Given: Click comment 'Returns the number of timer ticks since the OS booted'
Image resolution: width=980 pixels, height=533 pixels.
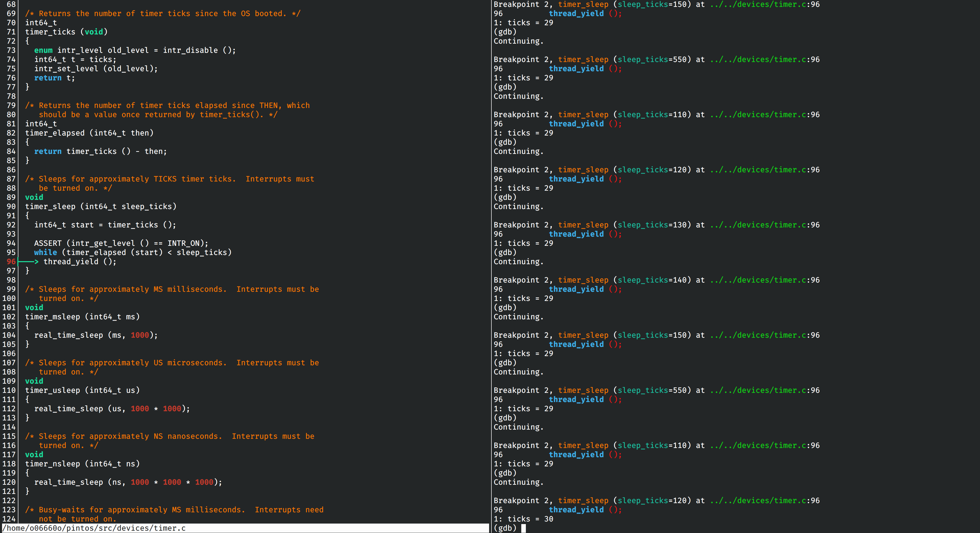Looking at the screenshot, I should 163,14.
